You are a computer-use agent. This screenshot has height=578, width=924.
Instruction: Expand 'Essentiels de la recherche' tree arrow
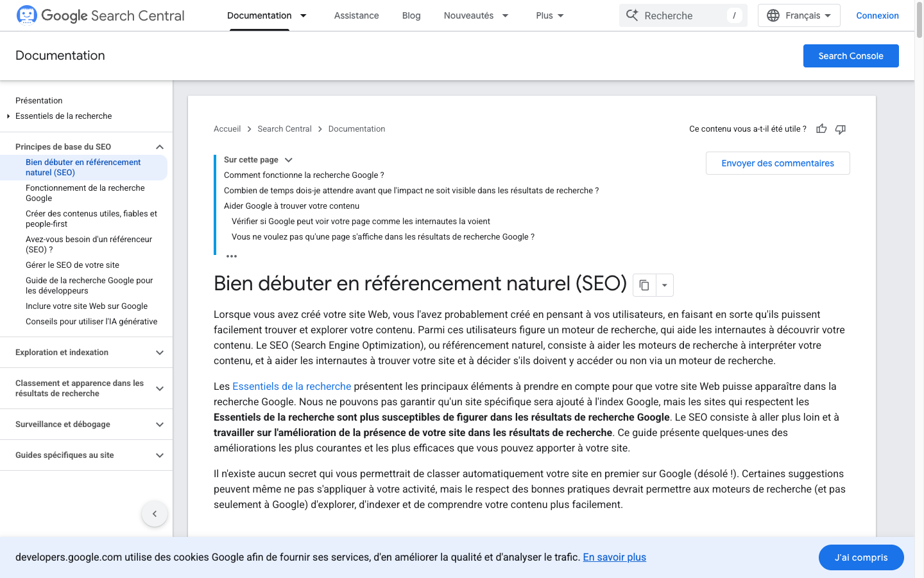click(8, 116)
